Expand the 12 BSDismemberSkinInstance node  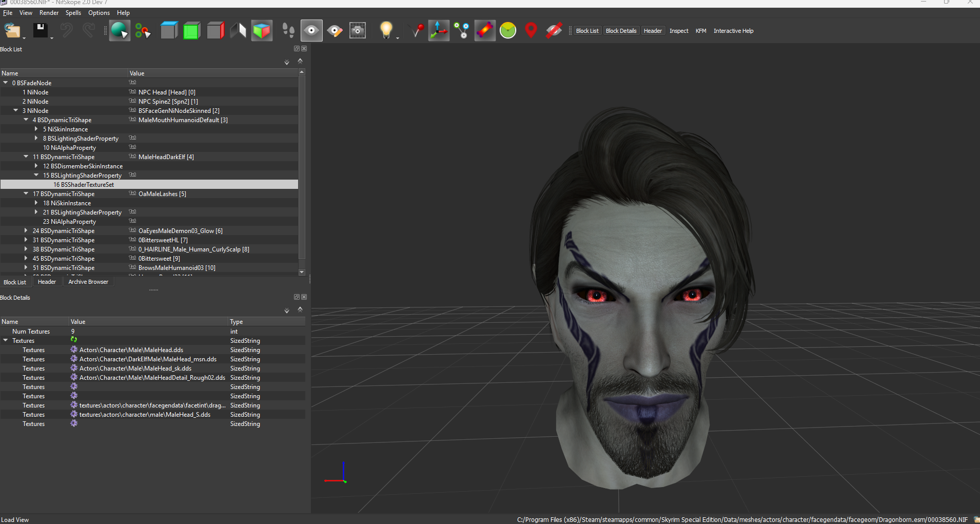point(36,166)
